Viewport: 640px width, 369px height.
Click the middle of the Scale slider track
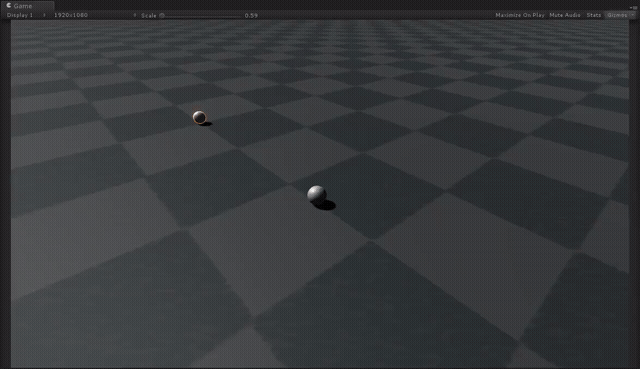tap(201, 16)
